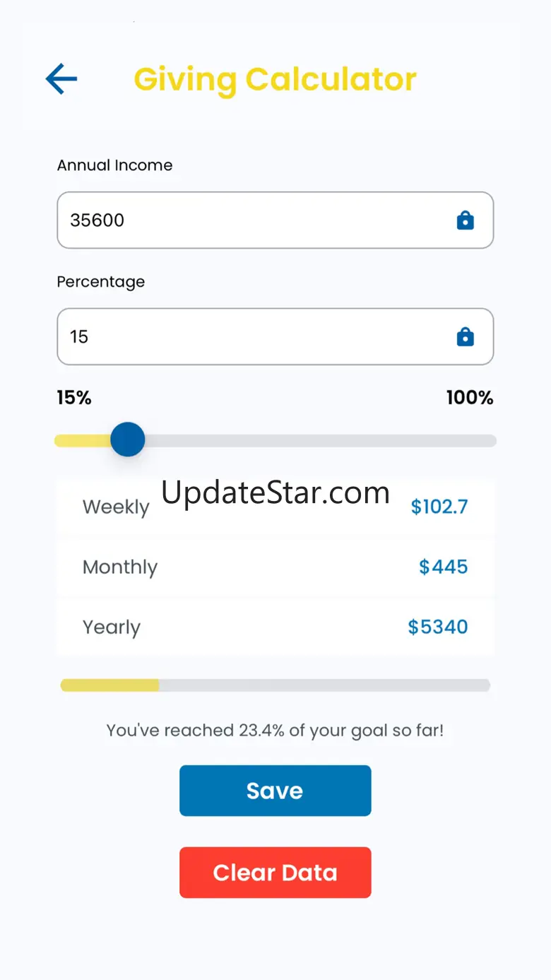Click the goal progress bar

coord(275,685)
